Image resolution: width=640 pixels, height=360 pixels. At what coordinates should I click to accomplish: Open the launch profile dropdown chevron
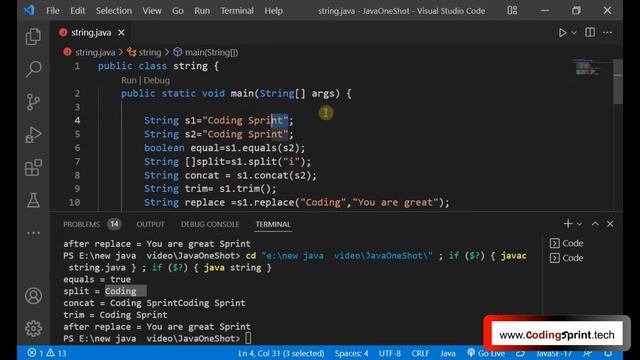pos(579,224)
